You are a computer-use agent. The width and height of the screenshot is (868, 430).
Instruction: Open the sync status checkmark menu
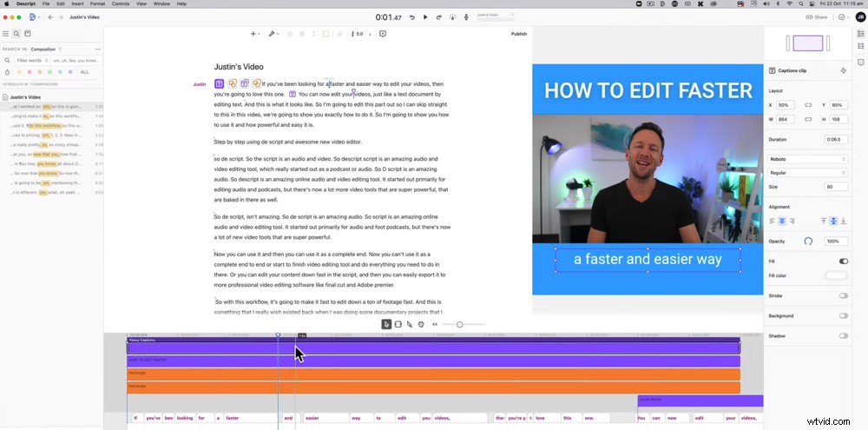click(844, 17)
